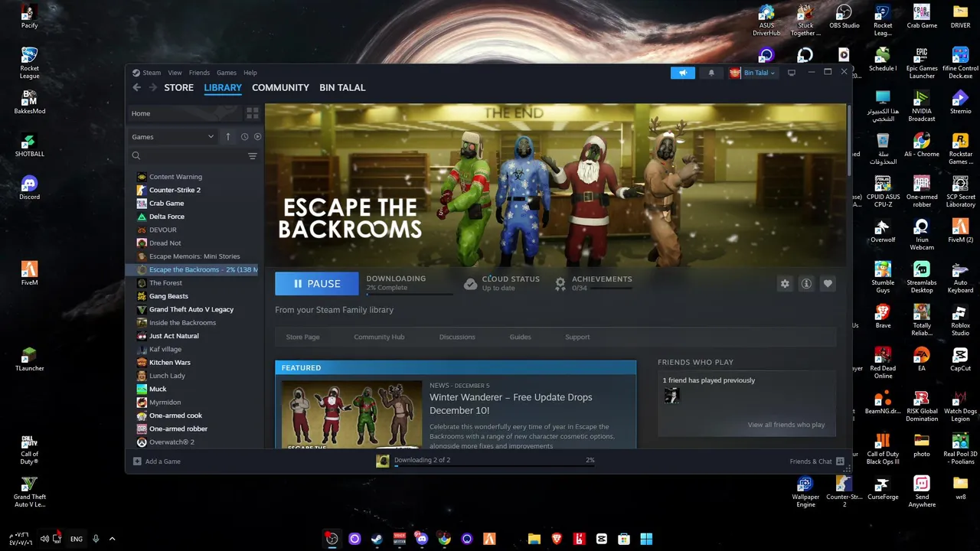Open the Friends menu

coord(199,73)
